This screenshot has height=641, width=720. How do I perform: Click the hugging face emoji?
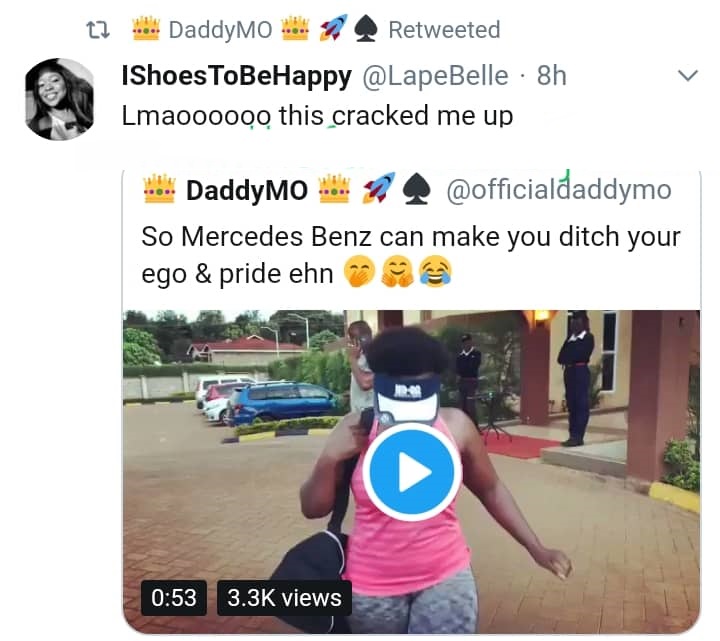pos(397,273)
